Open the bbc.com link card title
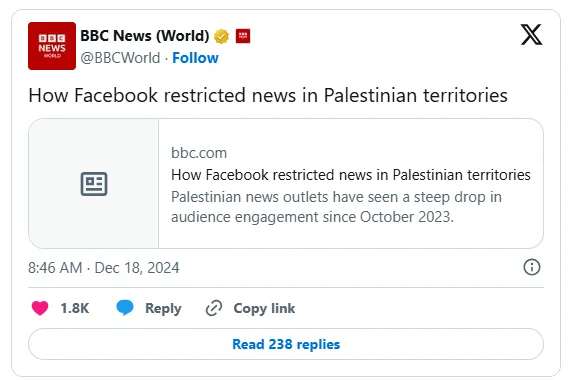Screen dimensions: 580x380 pyautogui.click(x=351, y=175)
